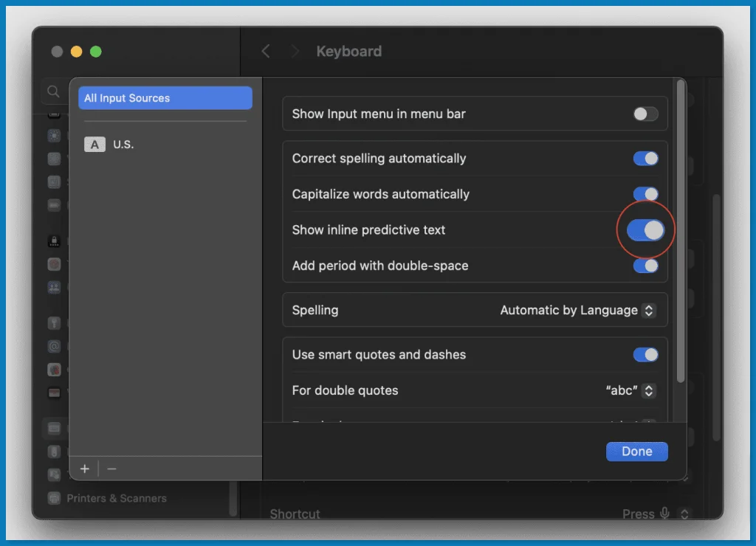This screenshot has width=756, height=546.
Task: Select All Input Sources in the list
Action: (165, 98)
